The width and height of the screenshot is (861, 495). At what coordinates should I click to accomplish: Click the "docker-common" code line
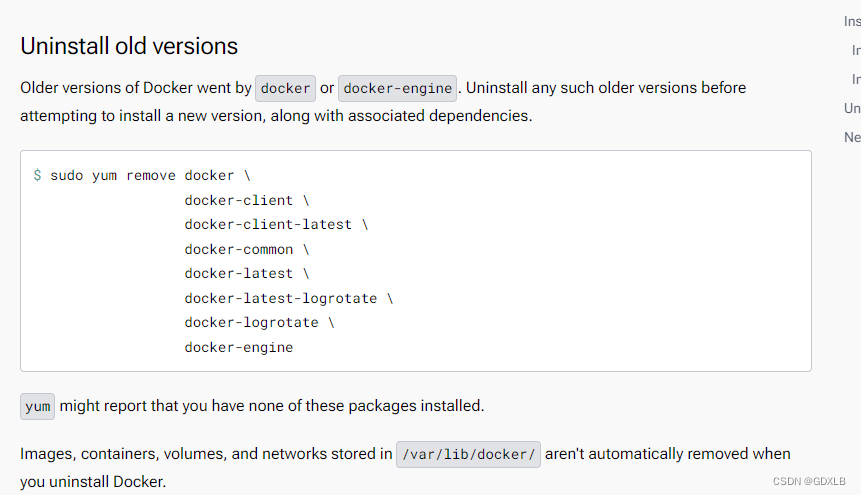point(247,249)
